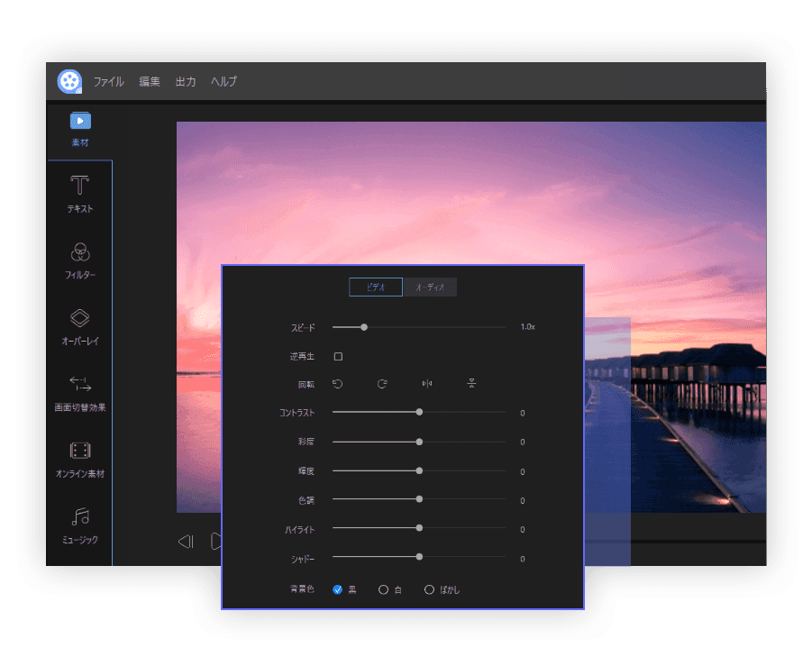Flip video horizontally in 回転 row
812x666 pixels.
click(x=427, y=384)
